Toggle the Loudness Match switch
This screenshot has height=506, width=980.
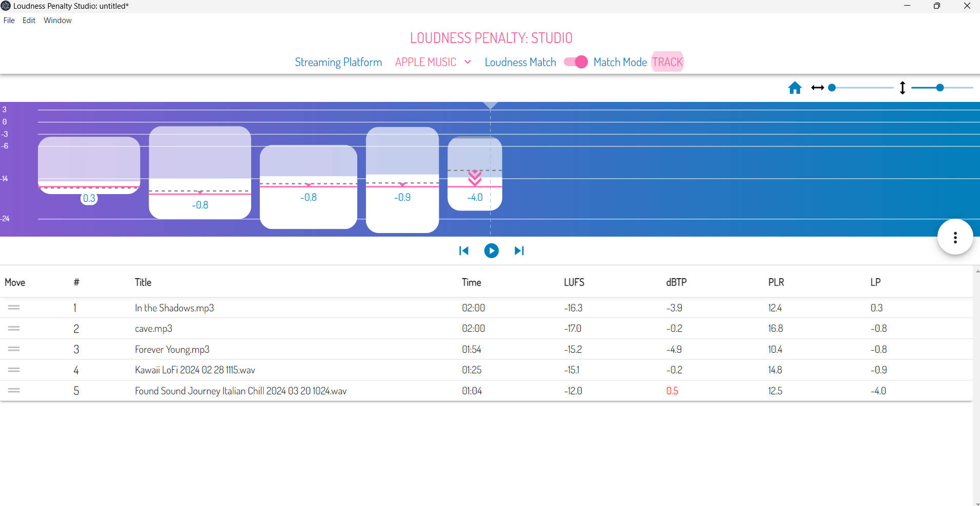click(576, 62)
